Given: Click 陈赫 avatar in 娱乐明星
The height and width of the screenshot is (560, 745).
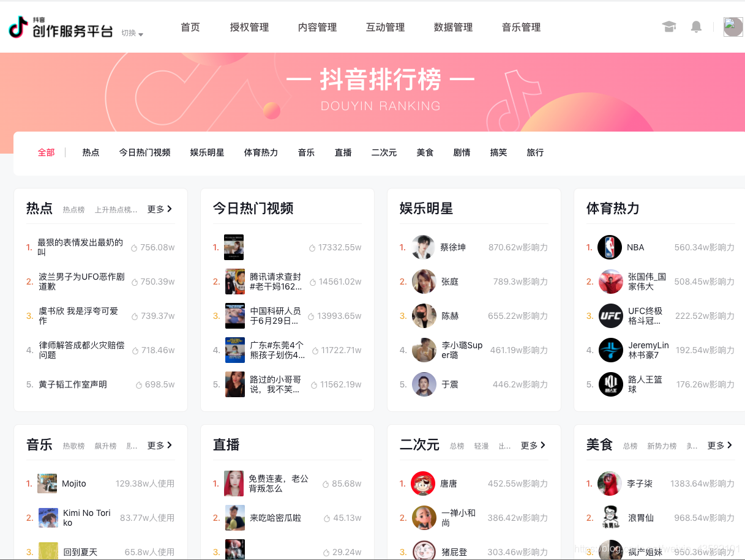Looking at the screenshot, I should tap(424, 316).
